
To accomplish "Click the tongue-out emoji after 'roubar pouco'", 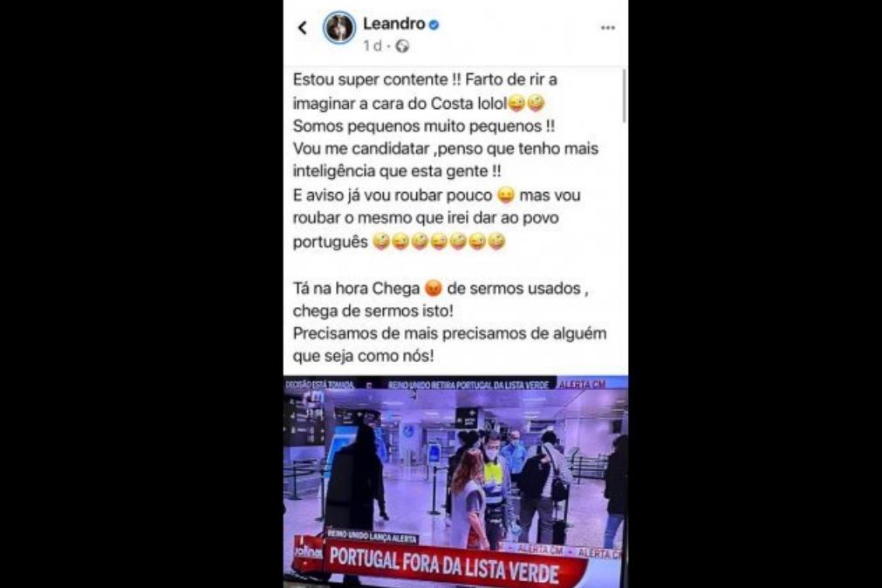I will pyautogui.click(x=506, y=195).
